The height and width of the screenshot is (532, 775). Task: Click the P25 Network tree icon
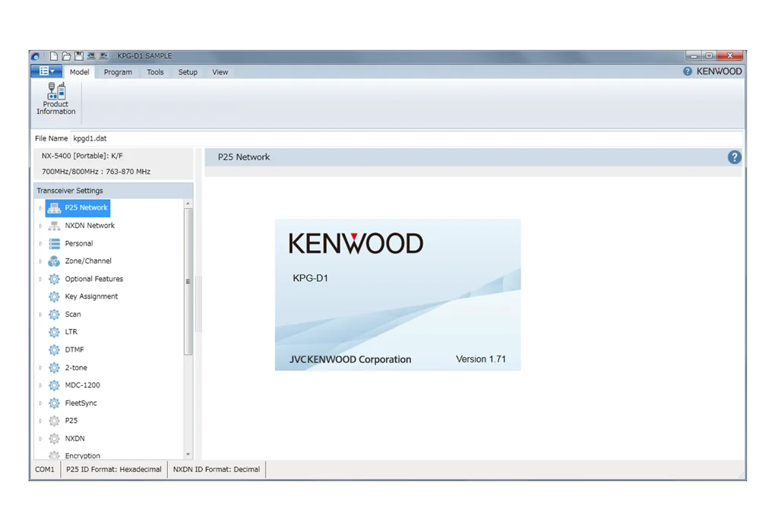[54, 208]
